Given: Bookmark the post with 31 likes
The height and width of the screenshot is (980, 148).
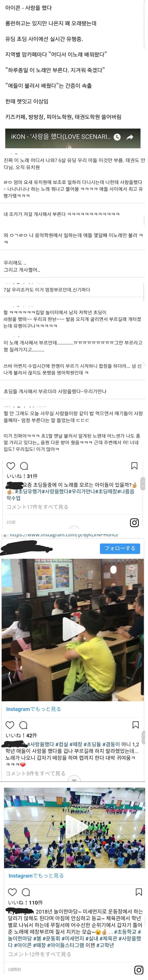Looking at the screenshot, I should coord(134,466).
